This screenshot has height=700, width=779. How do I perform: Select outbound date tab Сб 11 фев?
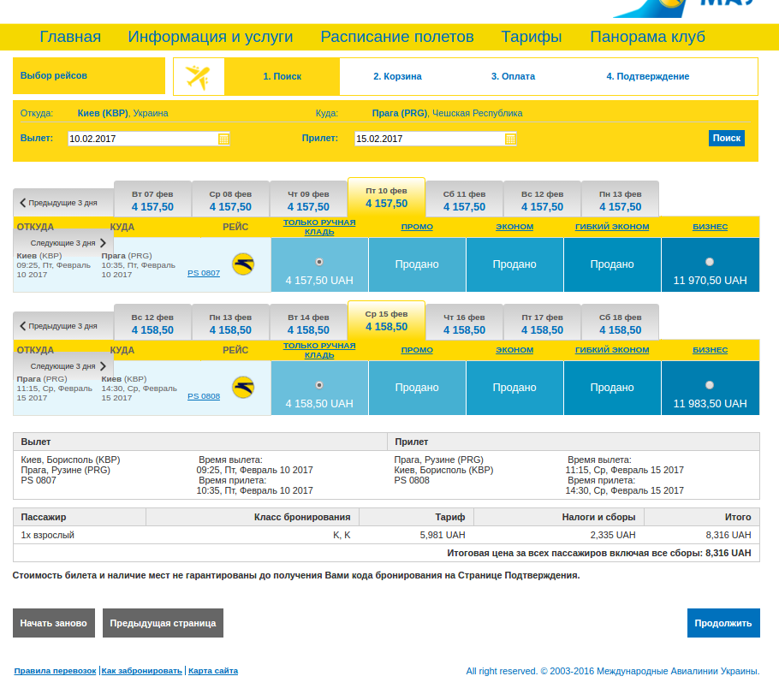coord(465,200)
